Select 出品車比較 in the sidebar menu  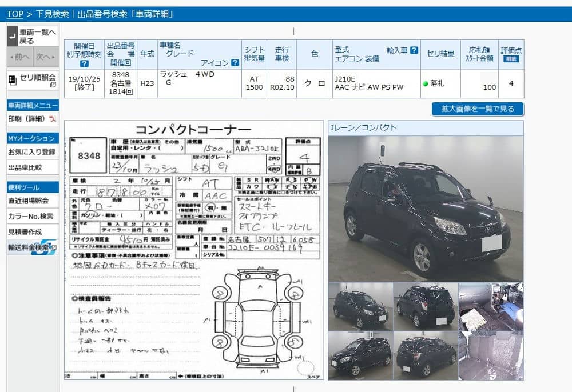[25, 167]
